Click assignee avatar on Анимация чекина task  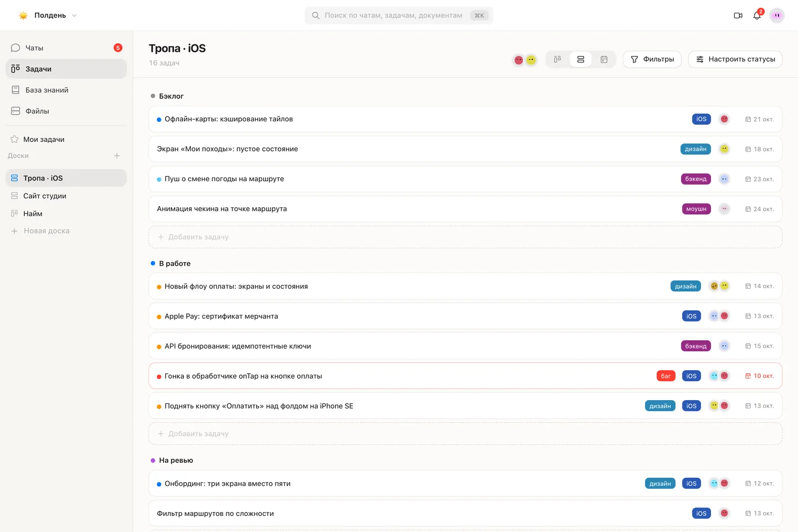coord(724,209)
